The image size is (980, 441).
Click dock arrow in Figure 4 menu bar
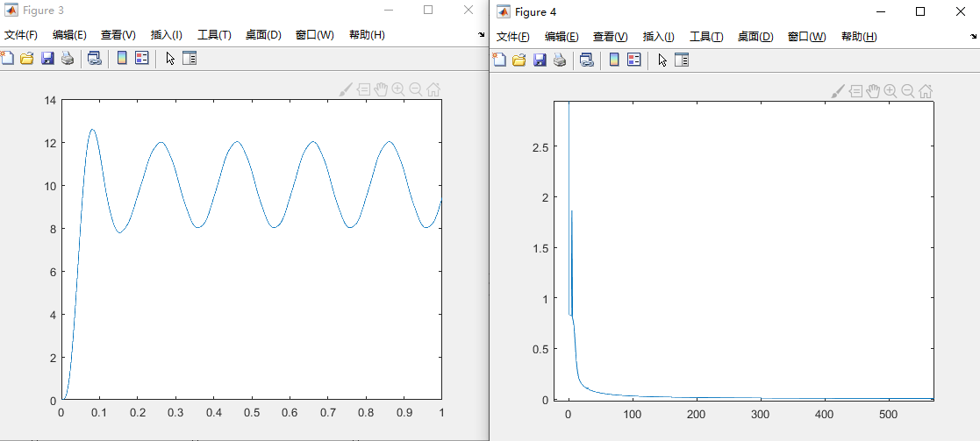(x=974, y=37)
